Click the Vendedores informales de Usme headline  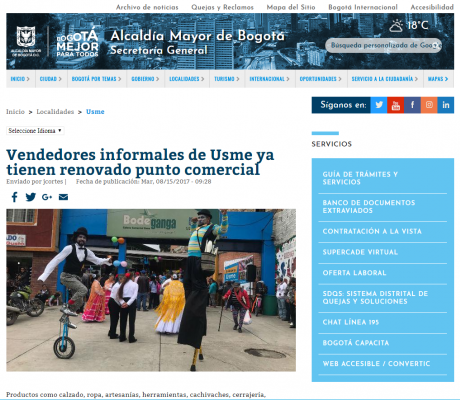(140, 162)
